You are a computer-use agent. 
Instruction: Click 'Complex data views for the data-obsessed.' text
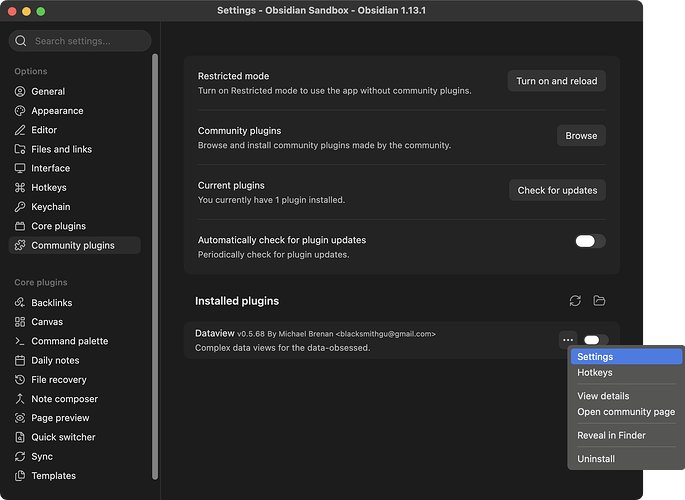tap(283, 348)
